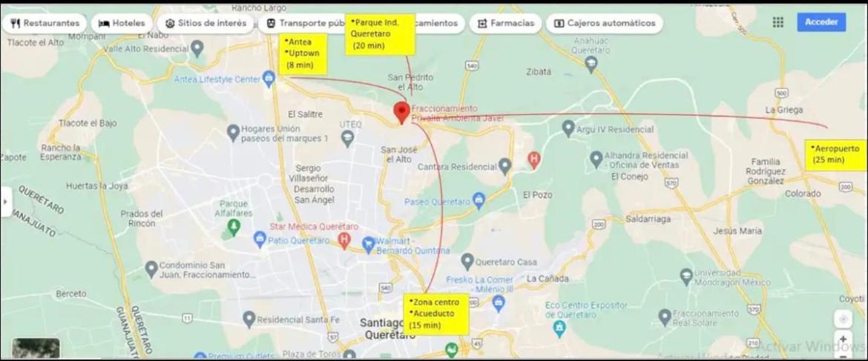Show Sitios de interés on map
Screen dimensions: 868x361
point(206,23)
